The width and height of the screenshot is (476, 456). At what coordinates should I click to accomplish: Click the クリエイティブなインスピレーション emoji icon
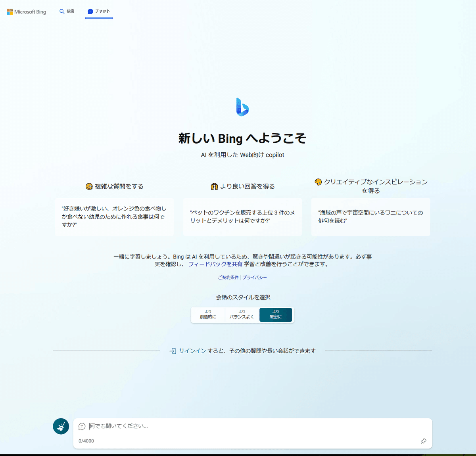(x=318, y=182)
